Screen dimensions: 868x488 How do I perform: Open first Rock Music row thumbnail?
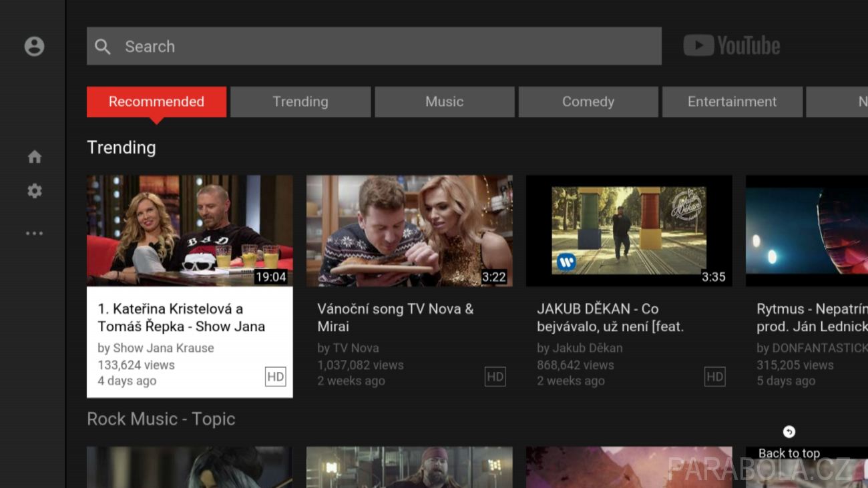coord(190,467)
